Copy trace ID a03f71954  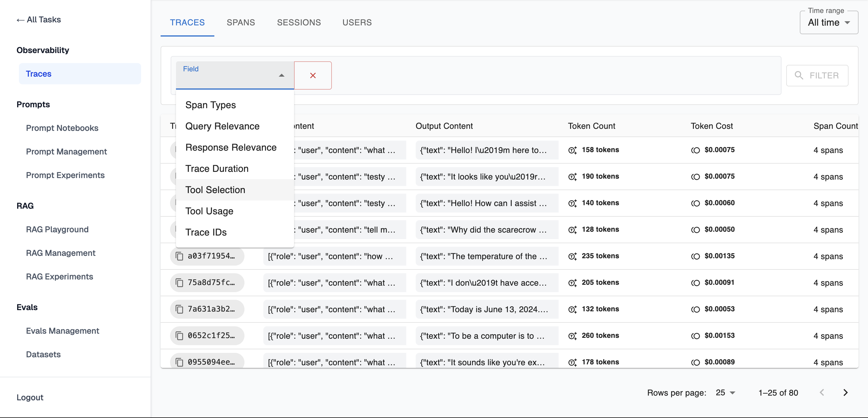tap(180, 256)
